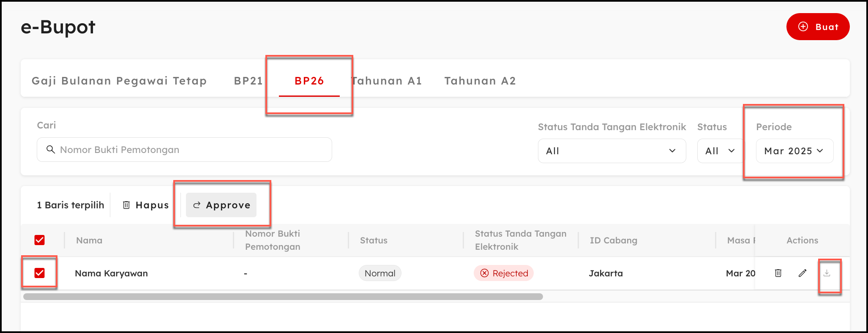
Task: Uncheck the select-all header checkbox
Action: point(40,240)
